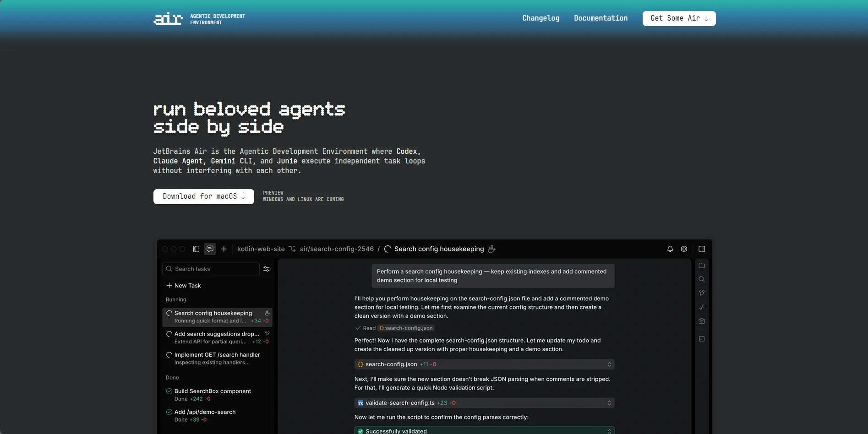Click the Done section label

172,378
